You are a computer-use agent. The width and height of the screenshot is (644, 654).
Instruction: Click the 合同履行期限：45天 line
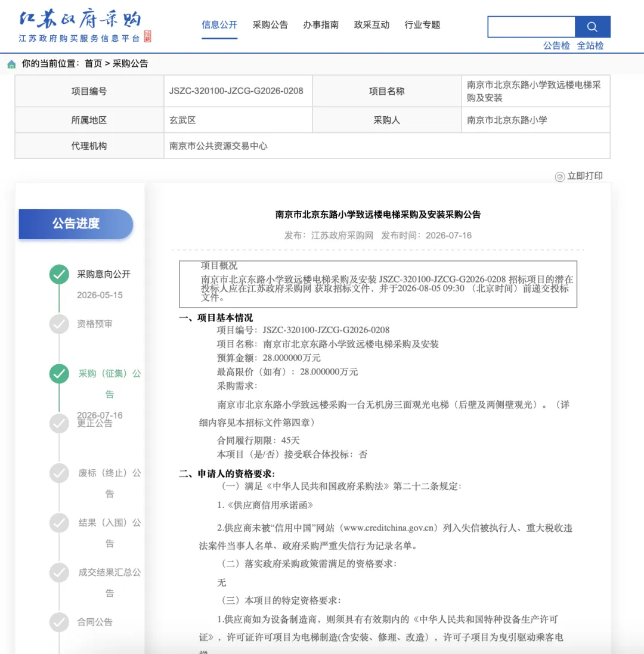click(x=258, y=441)
